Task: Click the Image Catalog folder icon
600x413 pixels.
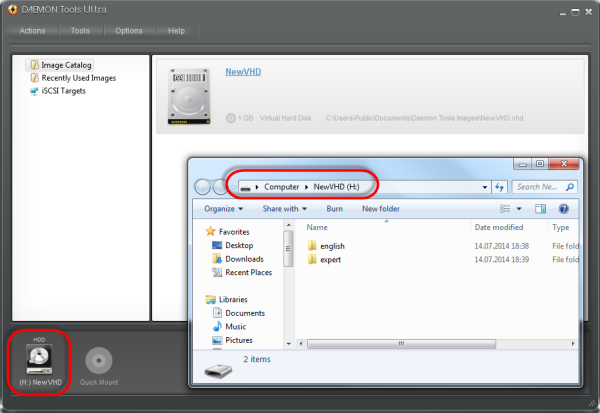Action: [x=34, y=65]
